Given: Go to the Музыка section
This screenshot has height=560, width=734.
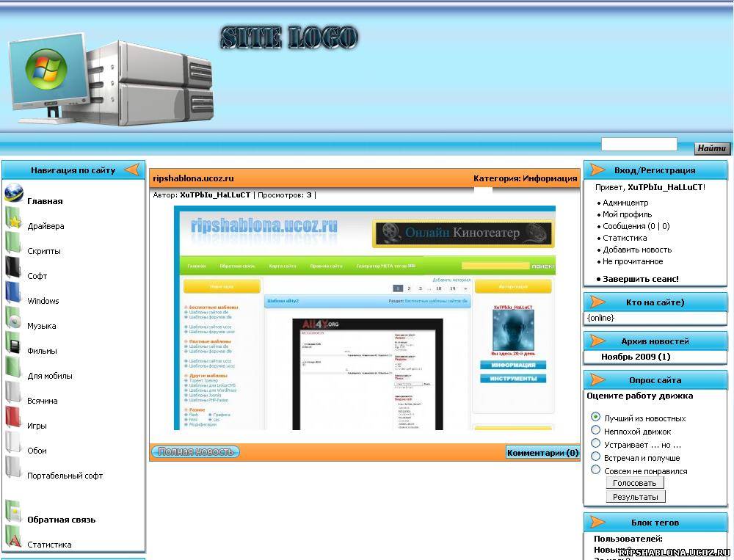Looking at the screenshot, I should click(x=42, y=326).
